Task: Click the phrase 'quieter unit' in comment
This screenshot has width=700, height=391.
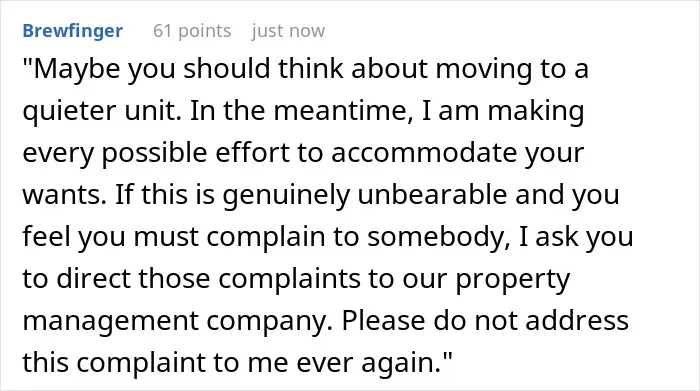Action: pos(99,111)
